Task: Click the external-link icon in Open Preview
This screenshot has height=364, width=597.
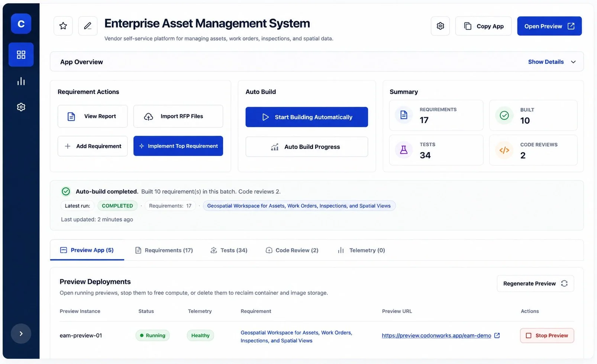Action: point(571,26)
